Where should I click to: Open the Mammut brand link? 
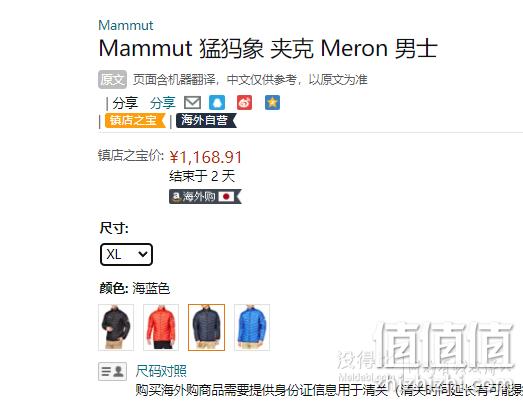coord(126,26)
